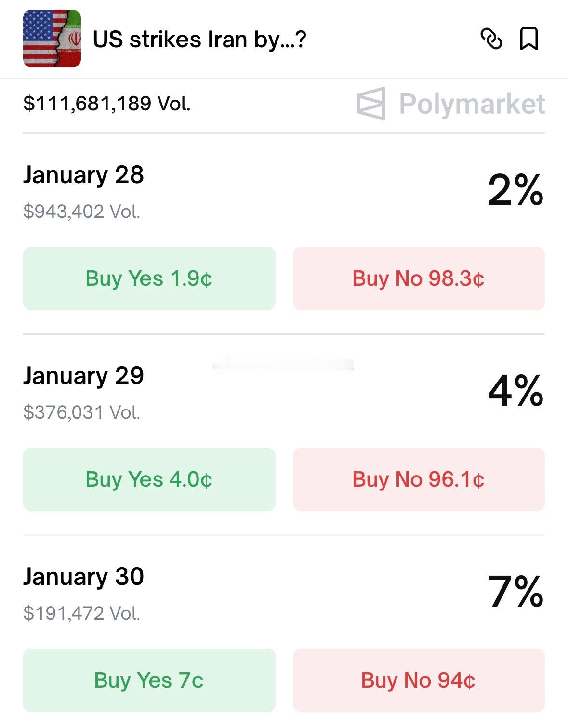The height and width of the screenshot is (728, 568).
Task: Click the 2% probability for January 28
Action: [x=515, y=190]
